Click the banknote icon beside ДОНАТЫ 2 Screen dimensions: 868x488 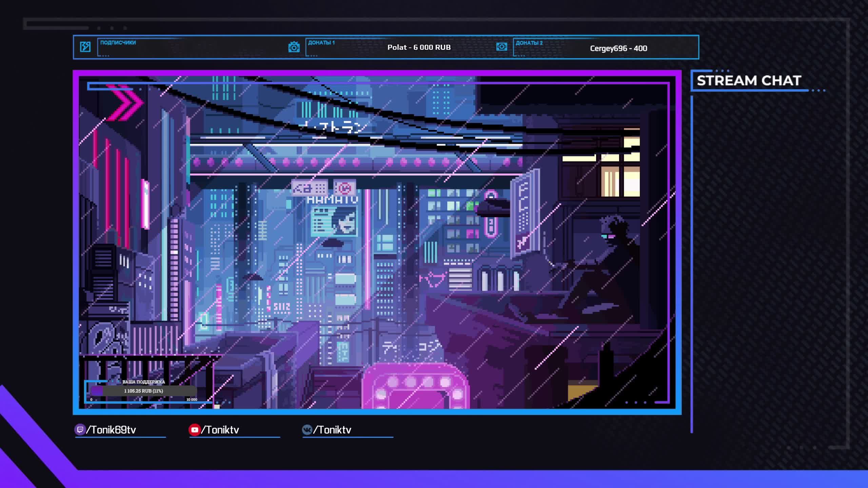click(x=501, y=47)
